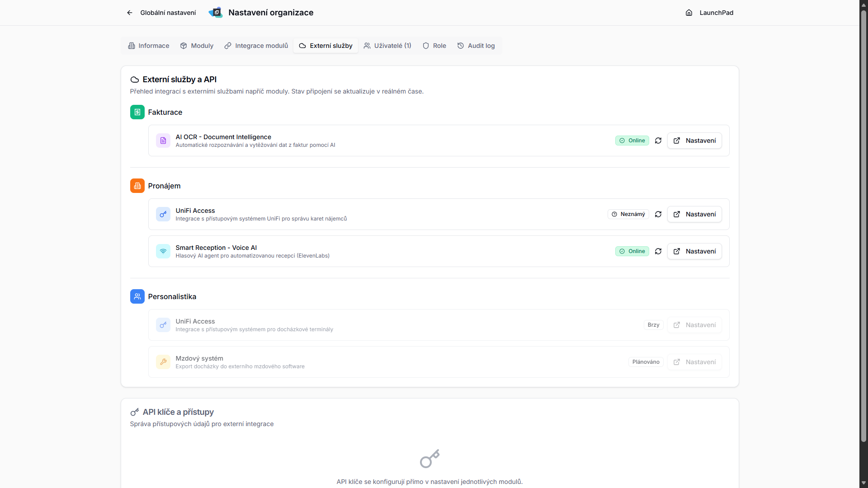The image size is (868, 488).
Task: Click the AI OCR document icon
Action: (x=163, y=141)
